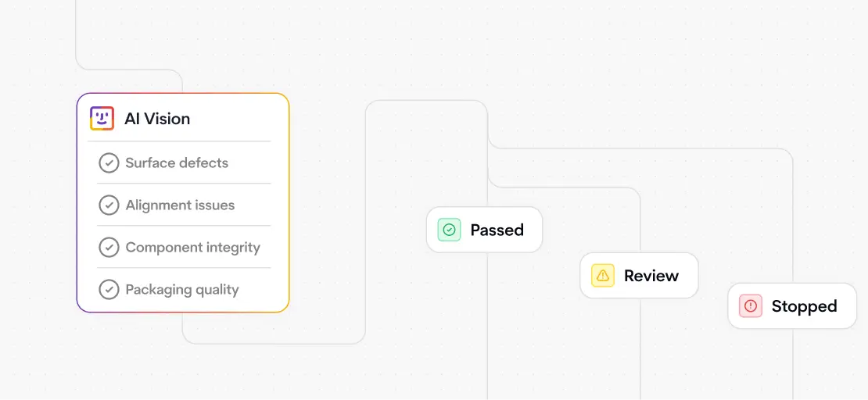Click the connector line below the Passed node
Image resolution: width=868 pixels, height=400 pixels.
[488, 328]
